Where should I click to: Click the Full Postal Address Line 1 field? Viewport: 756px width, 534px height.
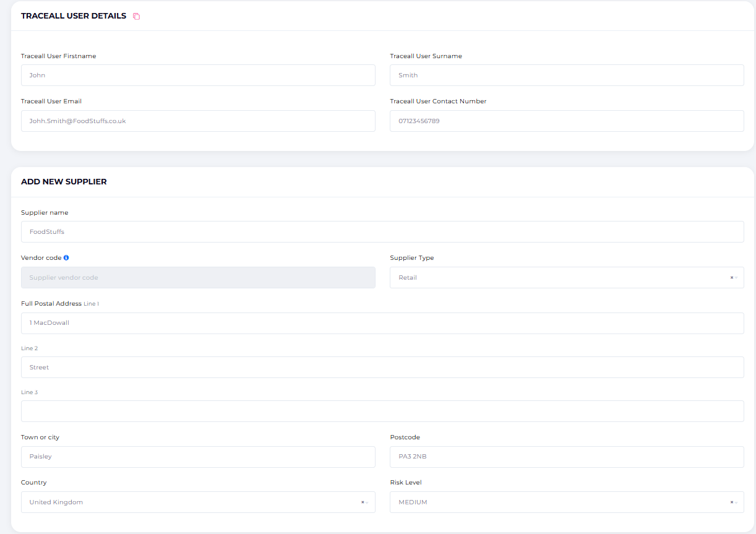pyautogui.click(x=382, y=323)
